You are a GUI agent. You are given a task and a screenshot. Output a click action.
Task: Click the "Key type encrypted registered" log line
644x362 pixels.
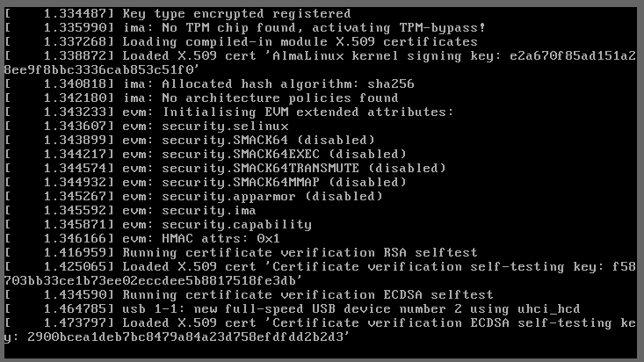pos(235,13)
